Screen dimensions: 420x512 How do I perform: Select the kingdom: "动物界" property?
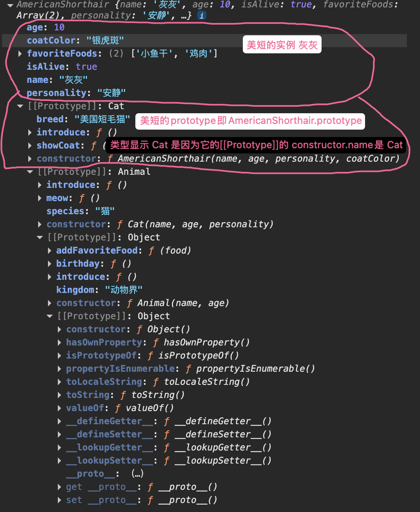[x=99, y=290]
